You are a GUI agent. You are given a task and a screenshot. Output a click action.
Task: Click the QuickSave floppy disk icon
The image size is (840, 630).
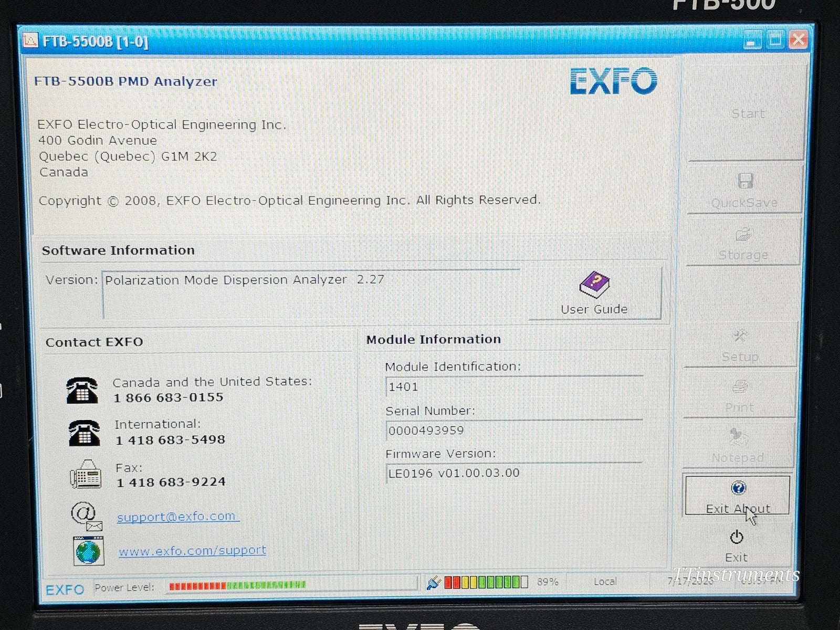tap(745, 181)
